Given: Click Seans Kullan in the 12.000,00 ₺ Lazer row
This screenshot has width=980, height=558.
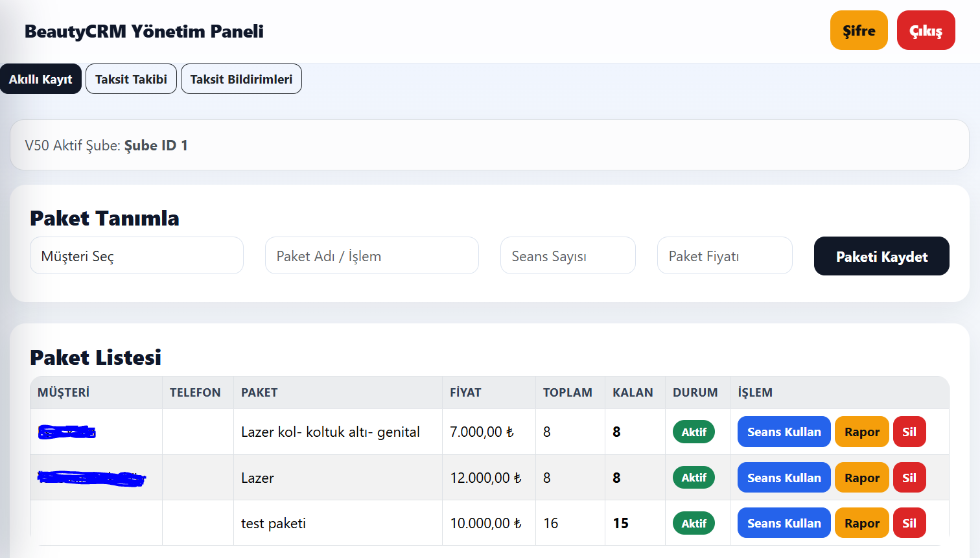Looking at the screenshot, I should click(x=784, y=478).
